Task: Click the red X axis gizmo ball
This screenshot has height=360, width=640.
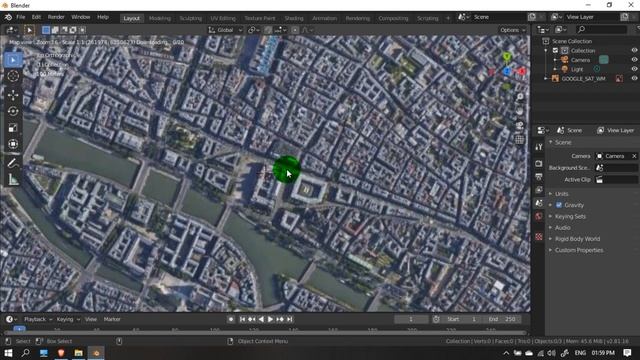Action: pos(522,71)
